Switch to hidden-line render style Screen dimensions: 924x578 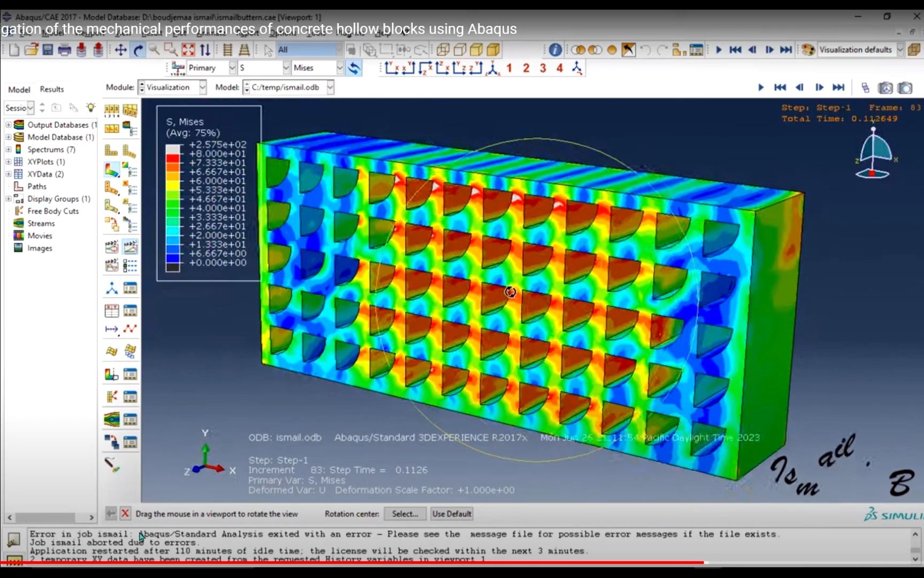pyautogui.click(x=460, y=50)
